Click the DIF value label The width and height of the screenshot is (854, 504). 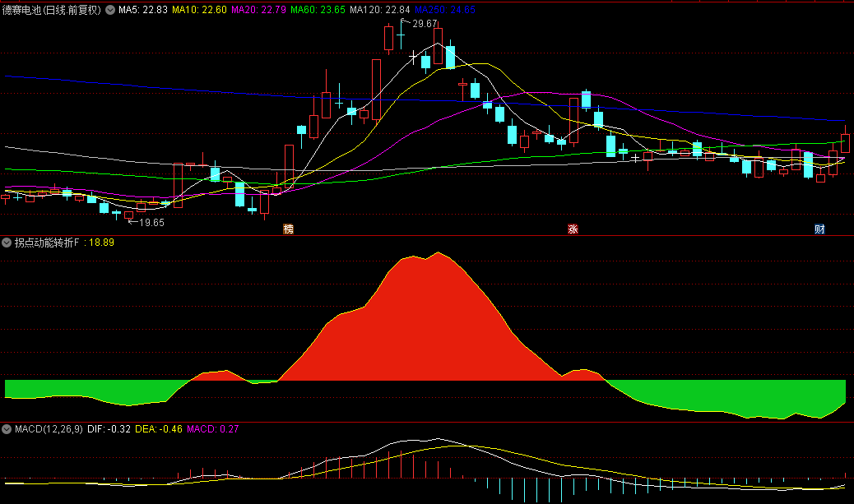click(109, 429)
